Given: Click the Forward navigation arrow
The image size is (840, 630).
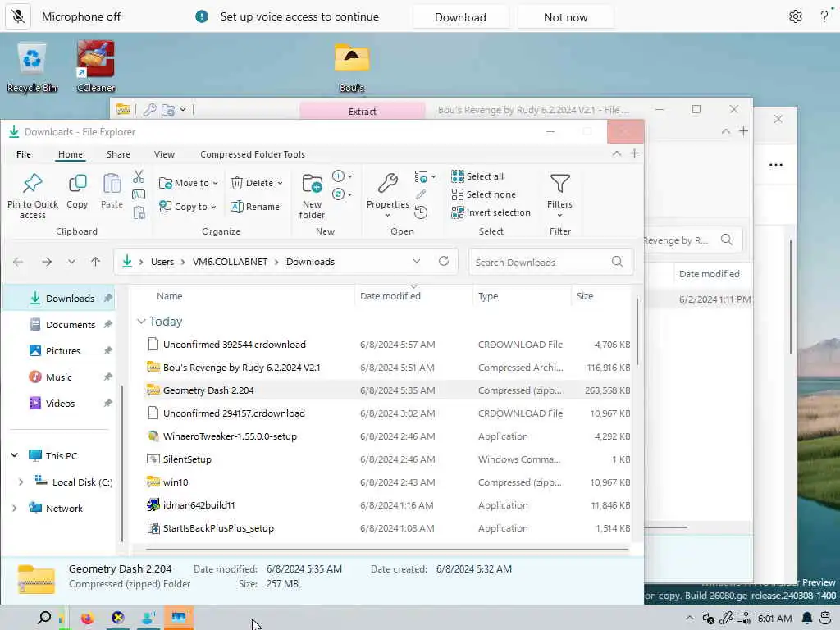Looking at the screenshot, I should coord(47,262).
